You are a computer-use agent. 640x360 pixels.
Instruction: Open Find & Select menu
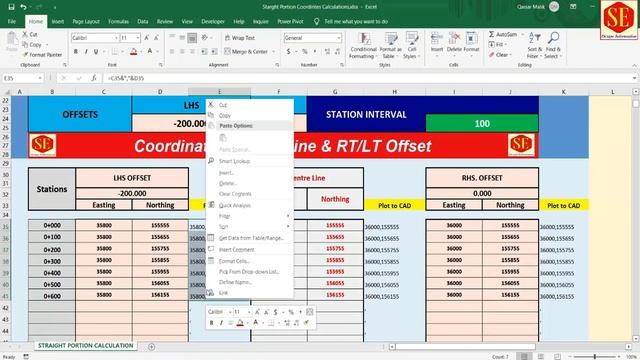click(x=553, y=45)
